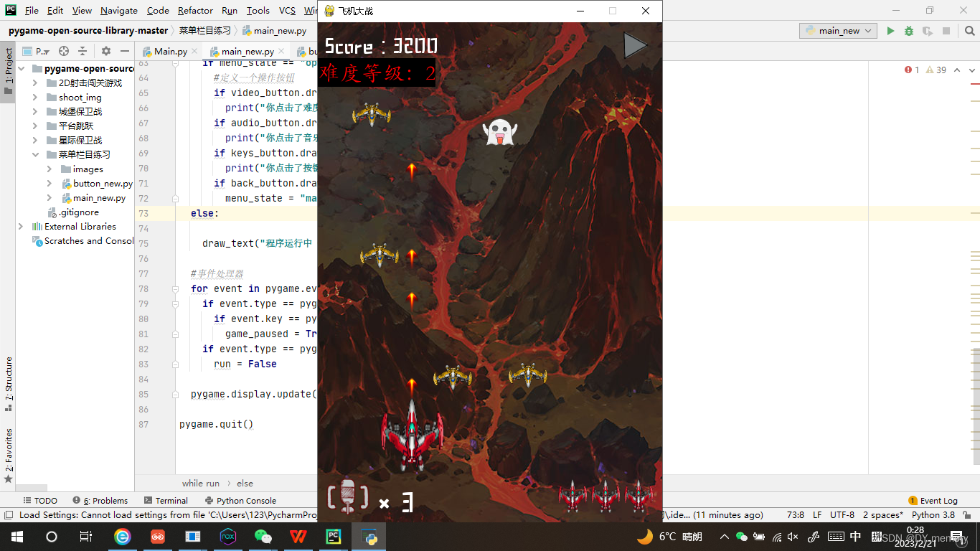Toggle Project side tool button
Viewport: 980px width, 551px height.
[x=8, y=71]
